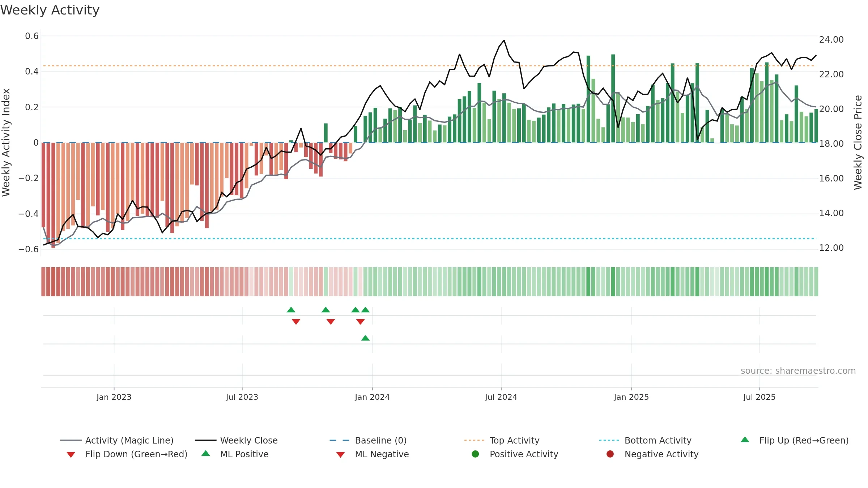
Task: Click the −0.2 left axis tick label
Action: coord(29,178)
